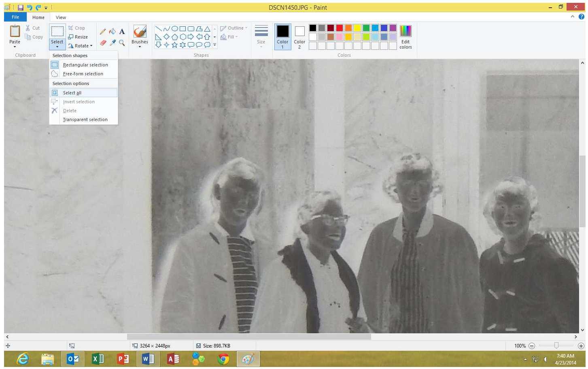Click the Crop button

tap(76, 28)
